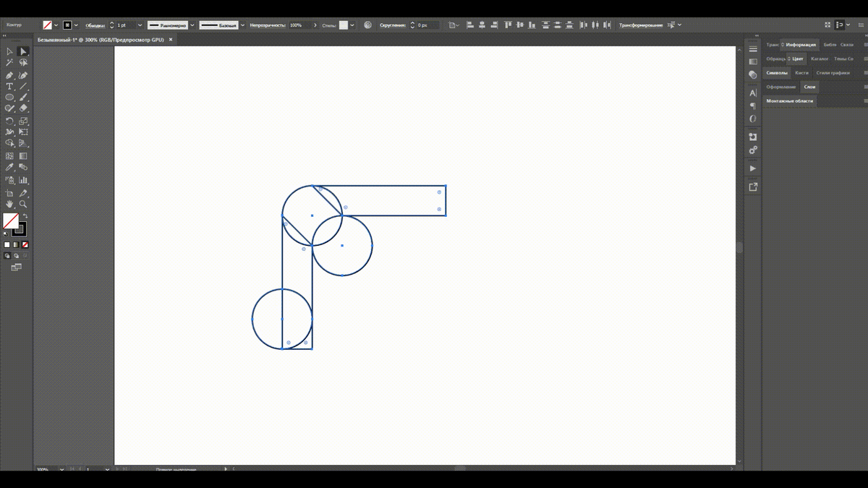Click the 'Скругление' corners link

click(393, 25)
